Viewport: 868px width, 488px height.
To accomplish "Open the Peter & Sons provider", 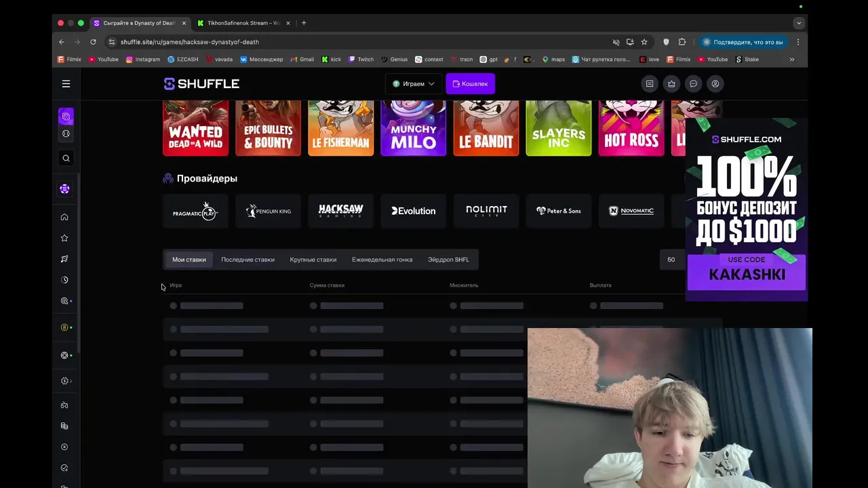I will point(559,211).
